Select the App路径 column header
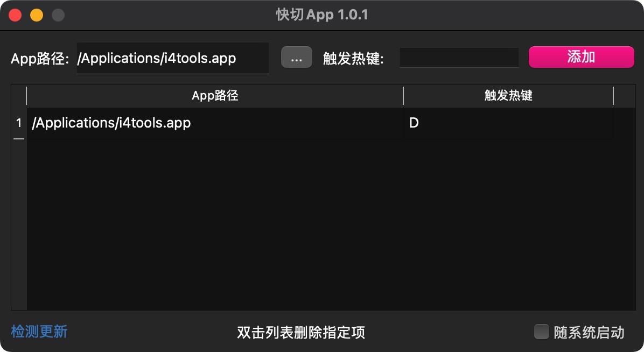This screenshot has height=352, width=644. [x=215, y=96]
